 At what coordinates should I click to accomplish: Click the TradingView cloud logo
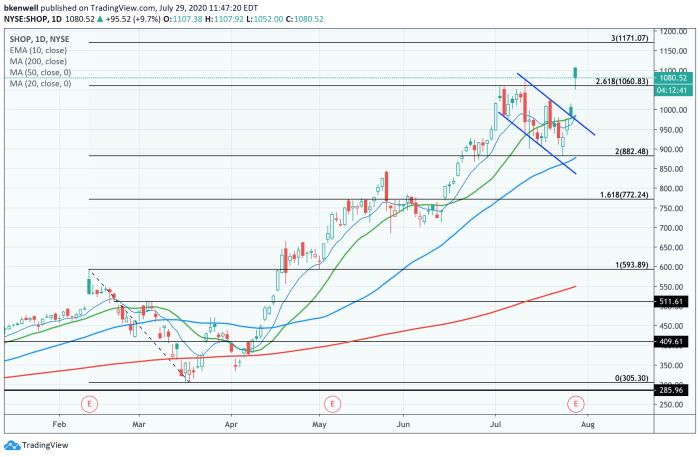click(13, 445)
